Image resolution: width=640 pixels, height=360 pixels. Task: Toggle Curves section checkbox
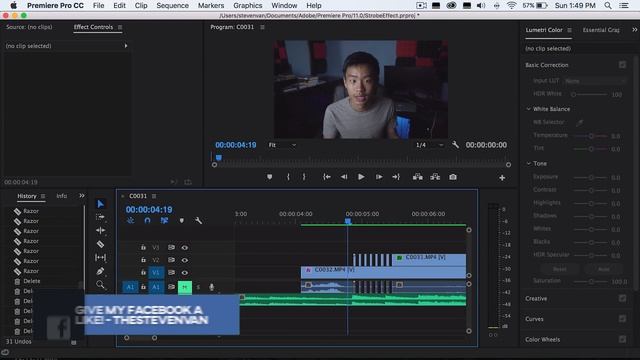click(622, 318)
